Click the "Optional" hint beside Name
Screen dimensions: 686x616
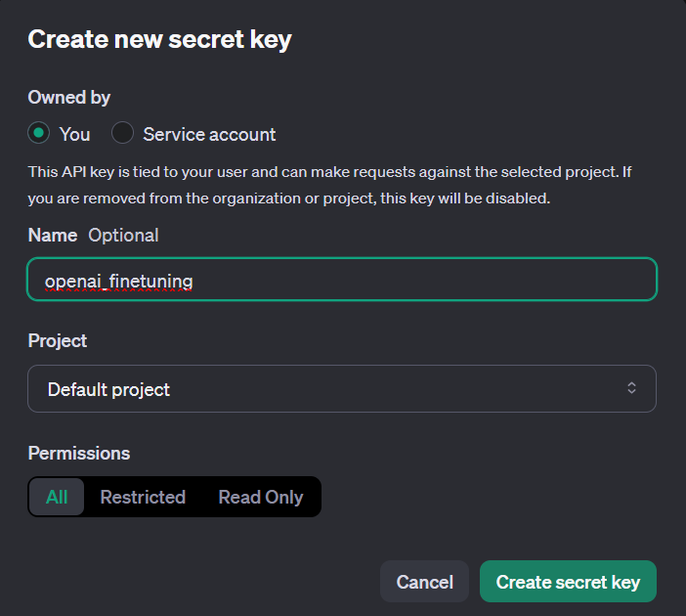coord(123,235)
